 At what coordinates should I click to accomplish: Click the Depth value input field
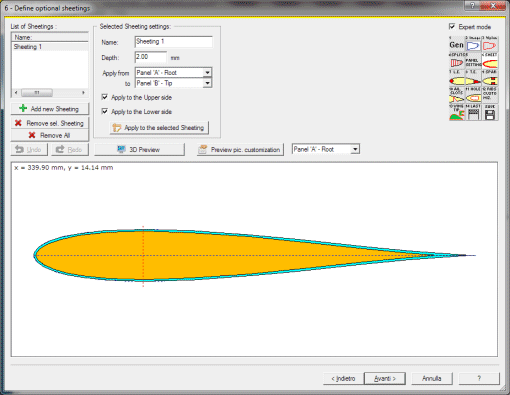click(x=151, y=57)
